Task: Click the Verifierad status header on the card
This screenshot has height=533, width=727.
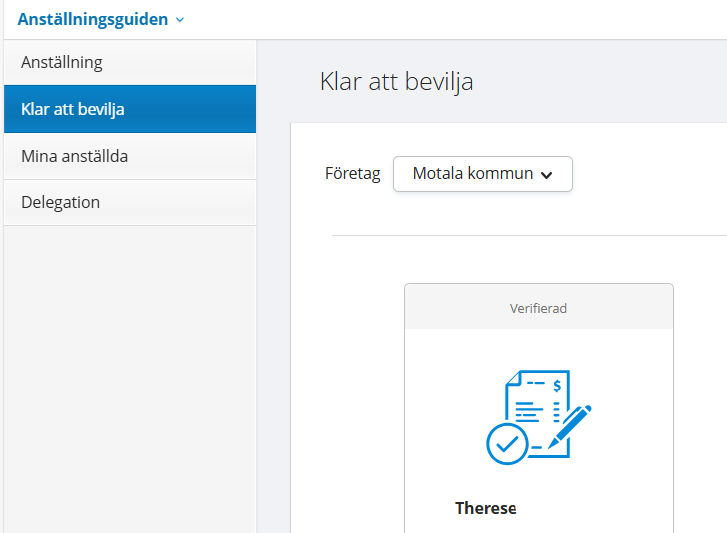Action: [538, 308]
